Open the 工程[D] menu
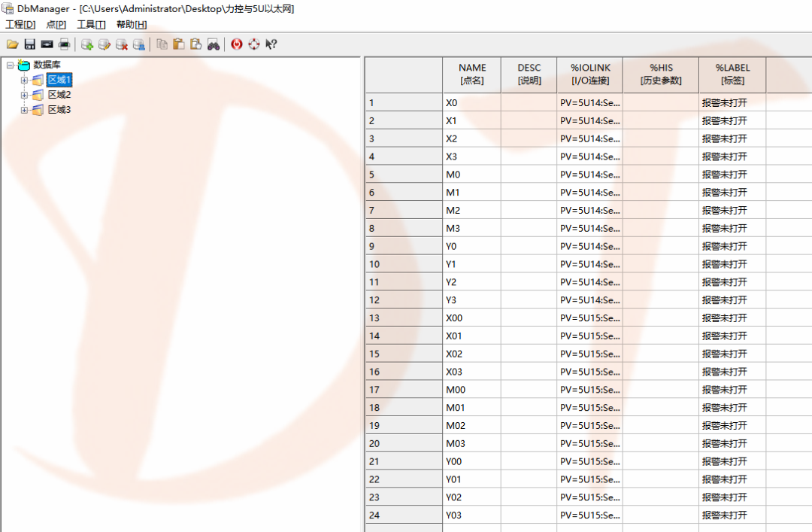Viewport: 812px width, 532px height. pos(20,24)
